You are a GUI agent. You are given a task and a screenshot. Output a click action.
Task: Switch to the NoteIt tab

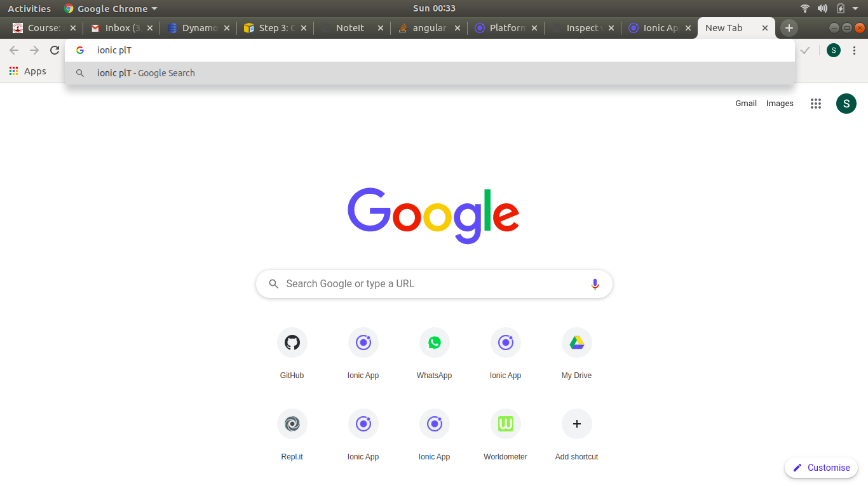coord(351,28)
